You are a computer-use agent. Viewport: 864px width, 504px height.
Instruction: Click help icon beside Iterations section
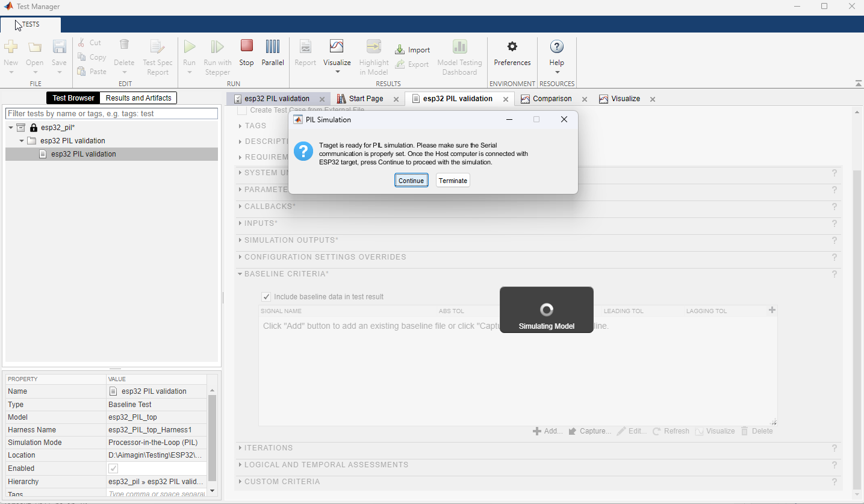pos(834,448)
